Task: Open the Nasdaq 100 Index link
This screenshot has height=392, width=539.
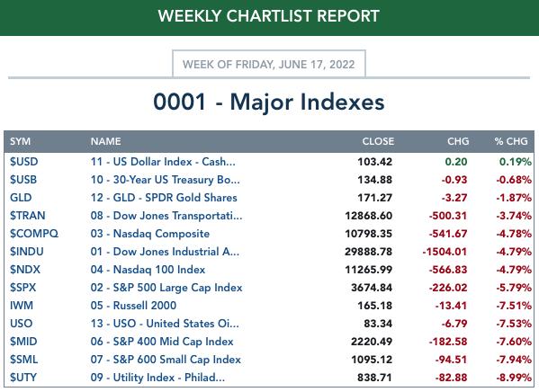Action: pyautogui.click(x=148, y=270)
